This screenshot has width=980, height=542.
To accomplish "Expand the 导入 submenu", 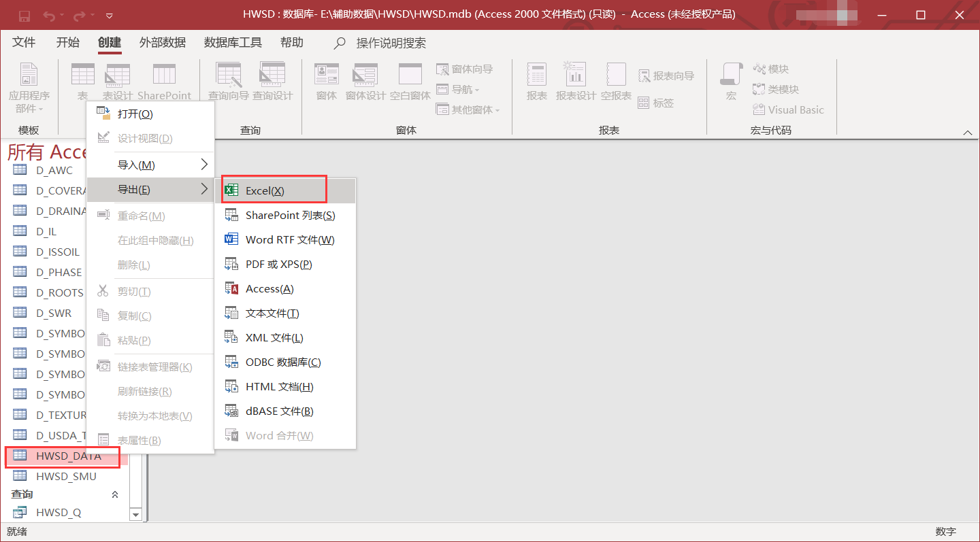I will (150, 165).
